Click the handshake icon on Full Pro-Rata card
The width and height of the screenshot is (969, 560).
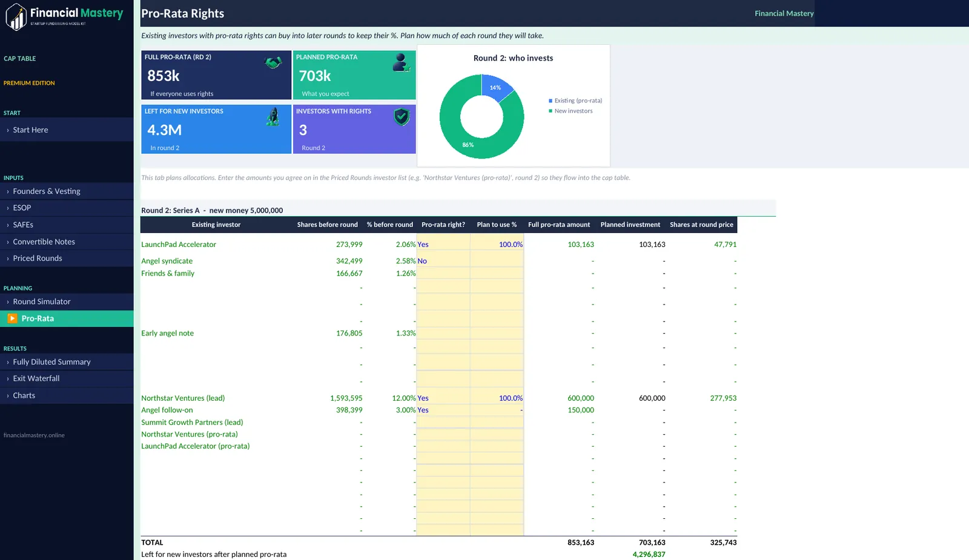pos(273,62)
